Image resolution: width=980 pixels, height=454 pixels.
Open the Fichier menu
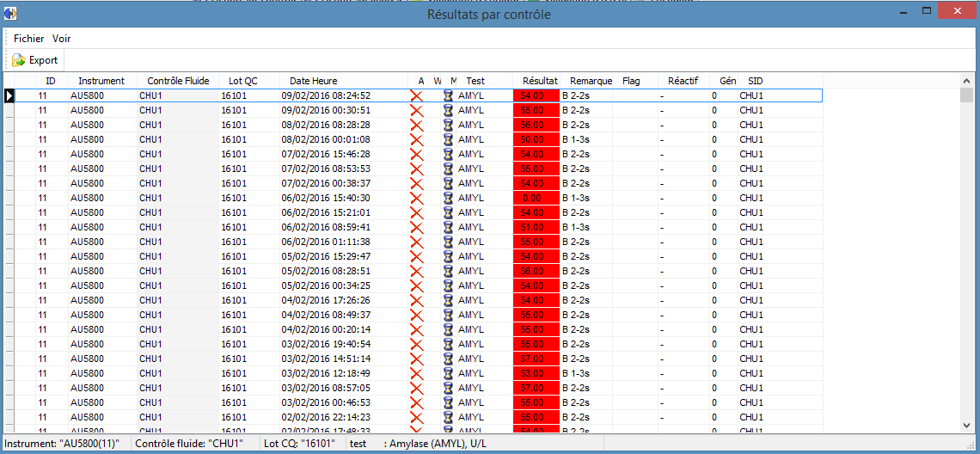[28, 38]
